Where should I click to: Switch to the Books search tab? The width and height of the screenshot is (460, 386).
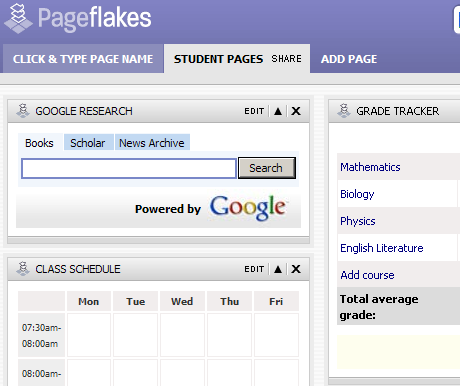tap(39, 143)
